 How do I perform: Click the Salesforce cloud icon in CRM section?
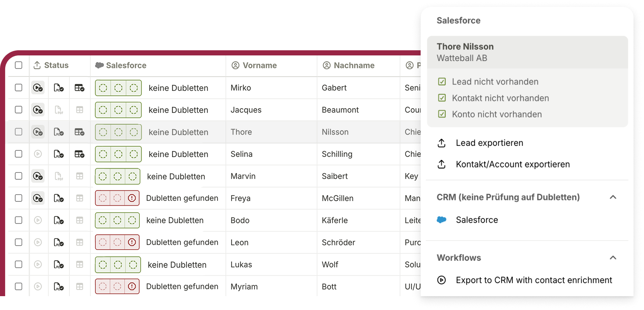click(x=441, y=220)
